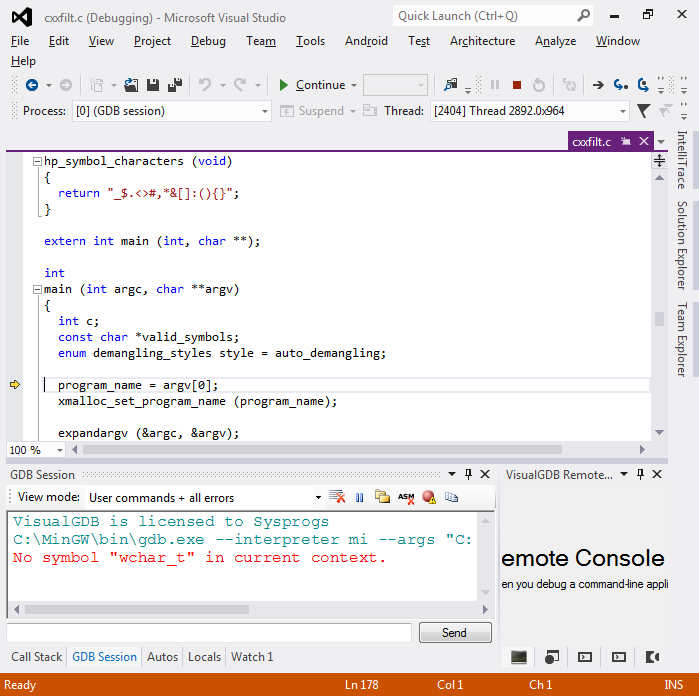Click the Quick Launch search magnifier
The width and height of the screenshot is (699, 697).
(583, 16)
